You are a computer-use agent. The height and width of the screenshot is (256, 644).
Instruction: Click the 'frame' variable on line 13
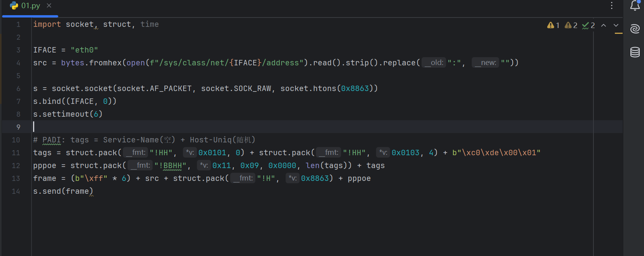(x=45, y=178)
